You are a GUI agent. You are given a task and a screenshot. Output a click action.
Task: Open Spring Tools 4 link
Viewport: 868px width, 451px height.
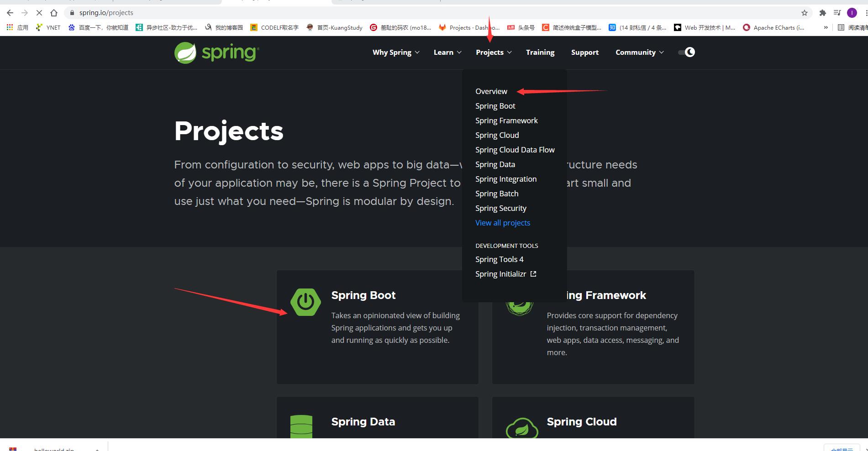(x=499, y=259)
